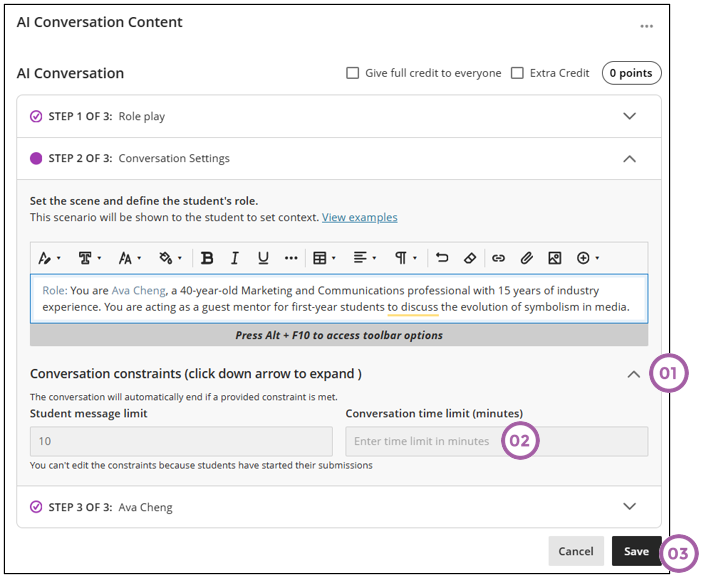Toggle italic formatting
Viewport: 701px width, 581px height.
[235, 258]
